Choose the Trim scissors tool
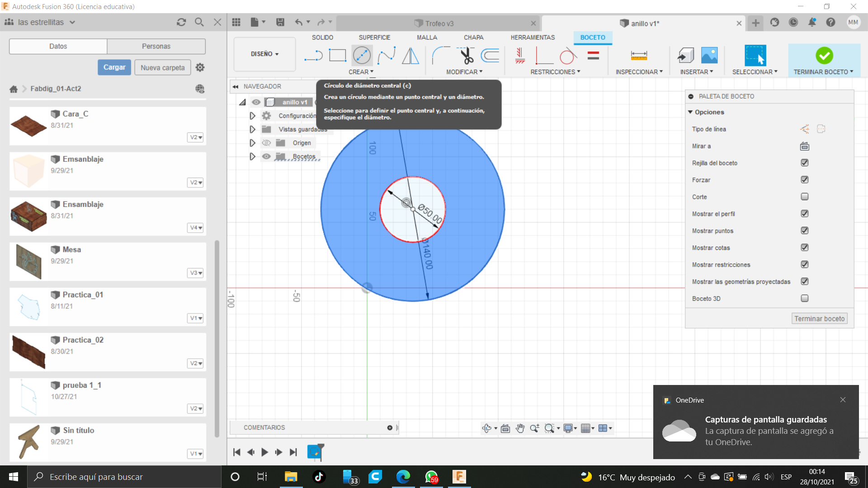 coord(466,56)
